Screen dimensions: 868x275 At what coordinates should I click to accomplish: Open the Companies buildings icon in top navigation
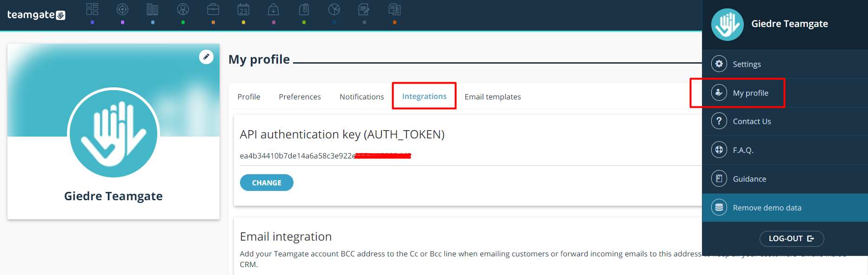pos(153,9)
